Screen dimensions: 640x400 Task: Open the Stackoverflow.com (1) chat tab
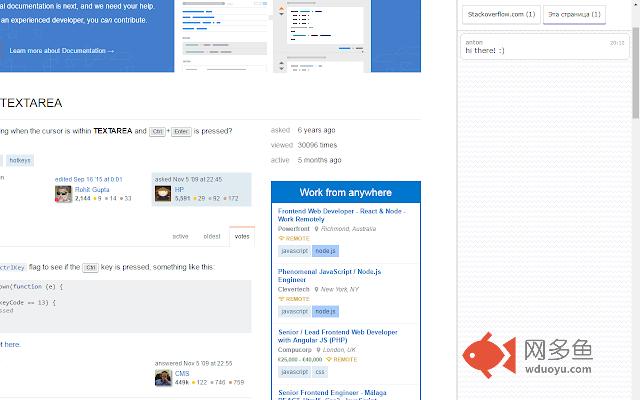click(501, 15)
